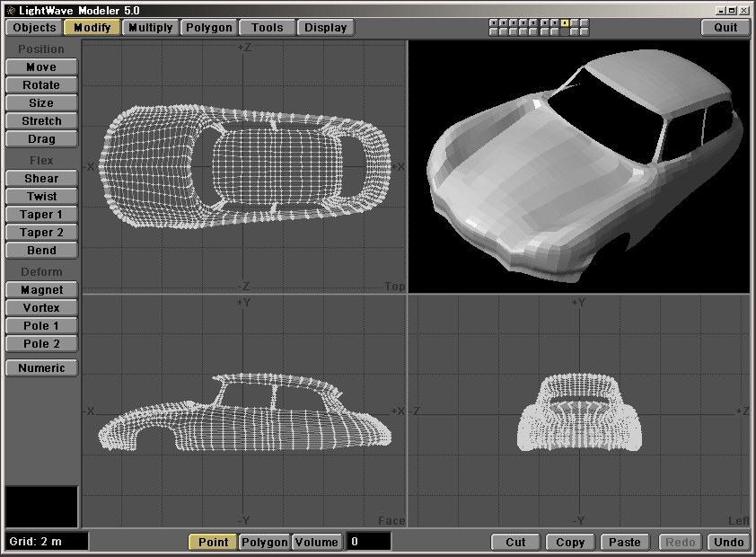
Task: Select the Taper 1 flex tool
Action: click(x=41, y=215)
